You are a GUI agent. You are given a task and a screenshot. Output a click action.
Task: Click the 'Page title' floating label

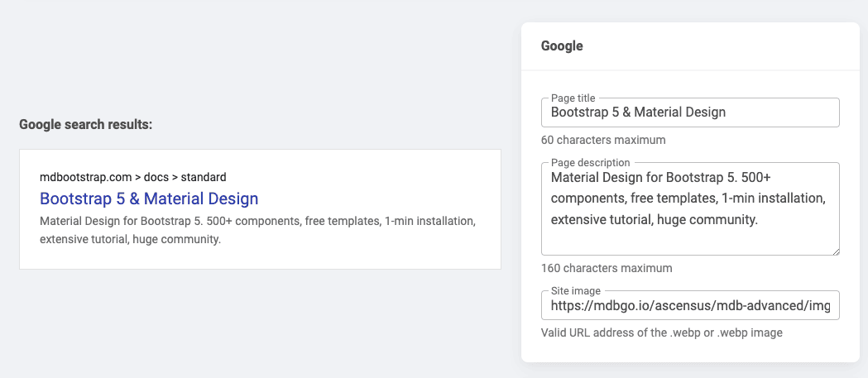pyautogui.click(x=573, y=98)
